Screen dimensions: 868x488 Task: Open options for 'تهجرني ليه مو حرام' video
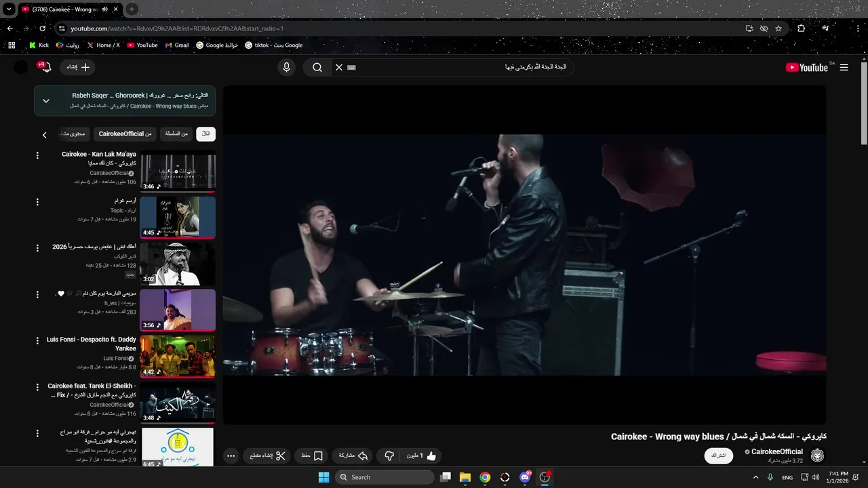click(37, 433)
